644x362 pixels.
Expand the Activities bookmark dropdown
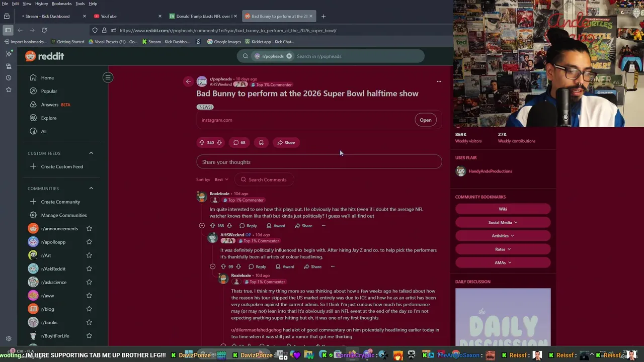(503, 236)
